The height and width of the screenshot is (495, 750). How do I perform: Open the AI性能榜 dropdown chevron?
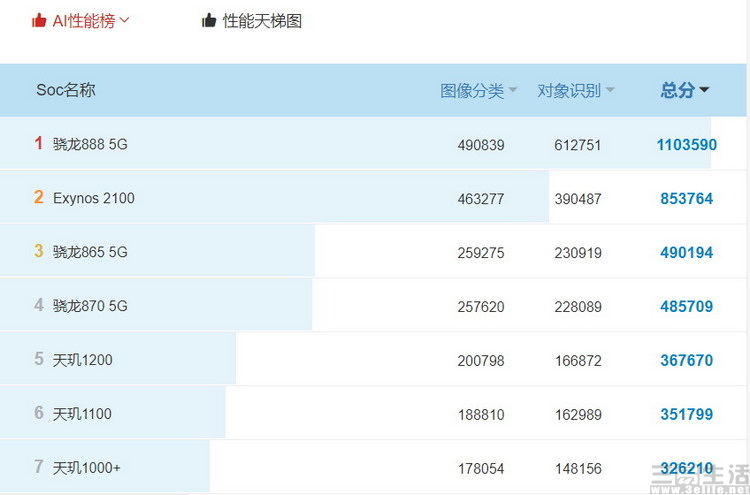pyautogui.click(x=124, y=20)
